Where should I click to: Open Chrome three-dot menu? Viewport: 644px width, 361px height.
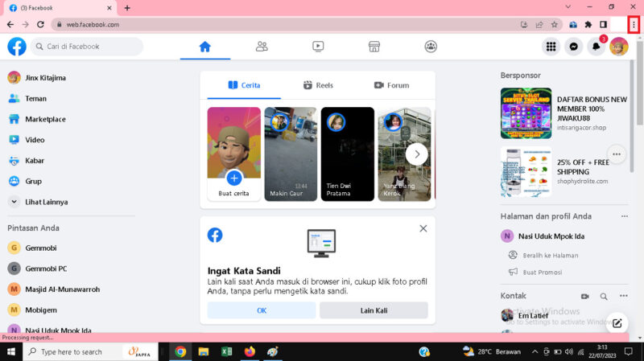(x=634, y=25)
